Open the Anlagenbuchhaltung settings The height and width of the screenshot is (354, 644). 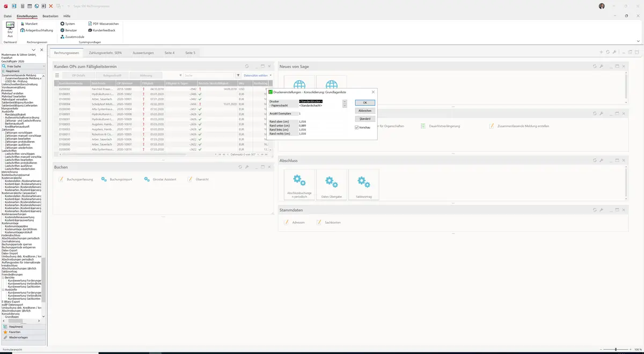point(36,31)
